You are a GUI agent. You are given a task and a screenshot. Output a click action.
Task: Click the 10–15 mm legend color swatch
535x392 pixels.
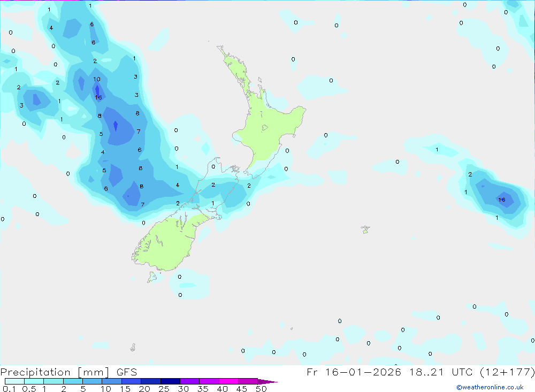pyautogui.click(x=112, y=381)
